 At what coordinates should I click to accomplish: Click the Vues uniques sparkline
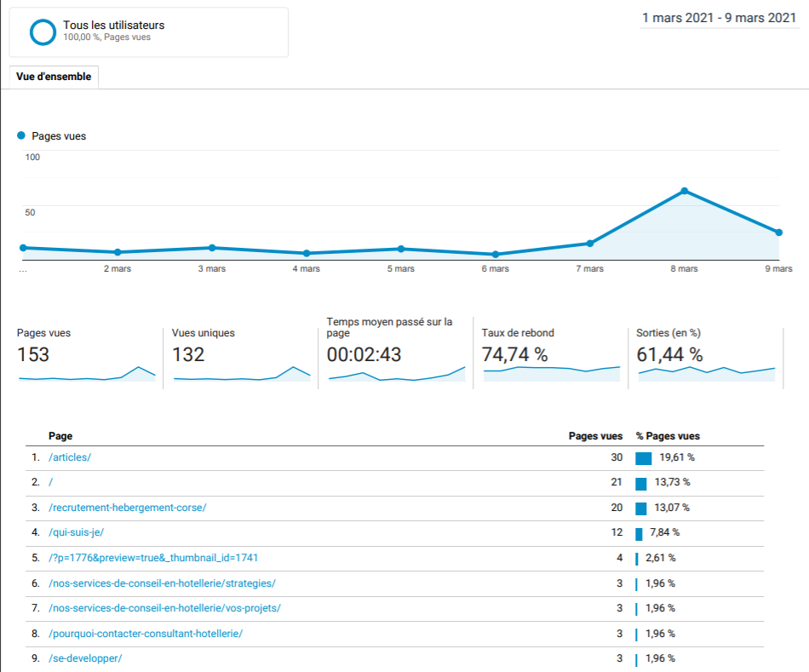click(x=242, y=375)
